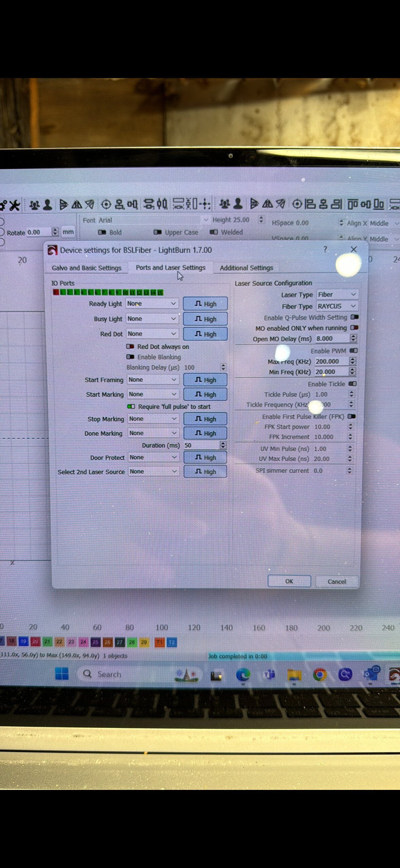Click the High button for Stop Marking
This screenshot has height=868, width=400.
[205, 419]
